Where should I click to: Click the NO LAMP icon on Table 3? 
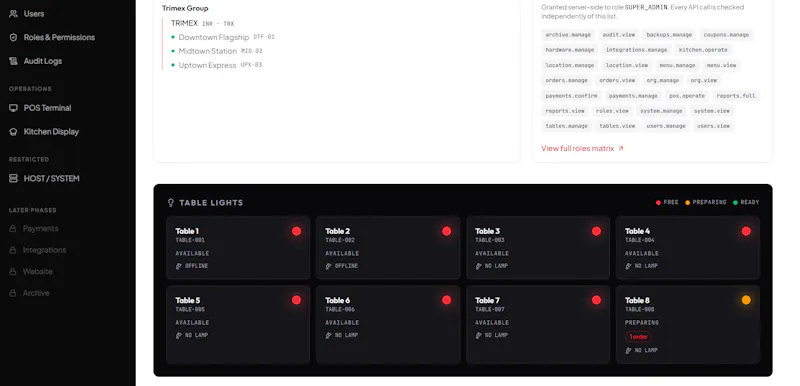tap(479, 266)
